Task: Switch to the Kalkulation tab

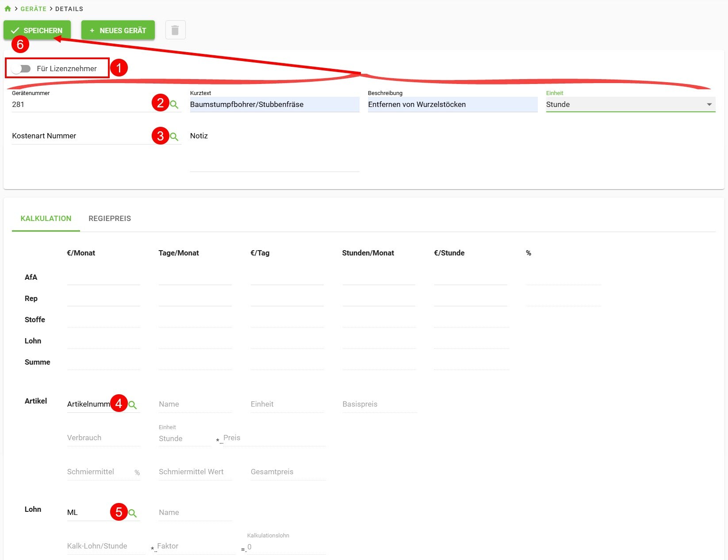Action: tap(46, 218)
